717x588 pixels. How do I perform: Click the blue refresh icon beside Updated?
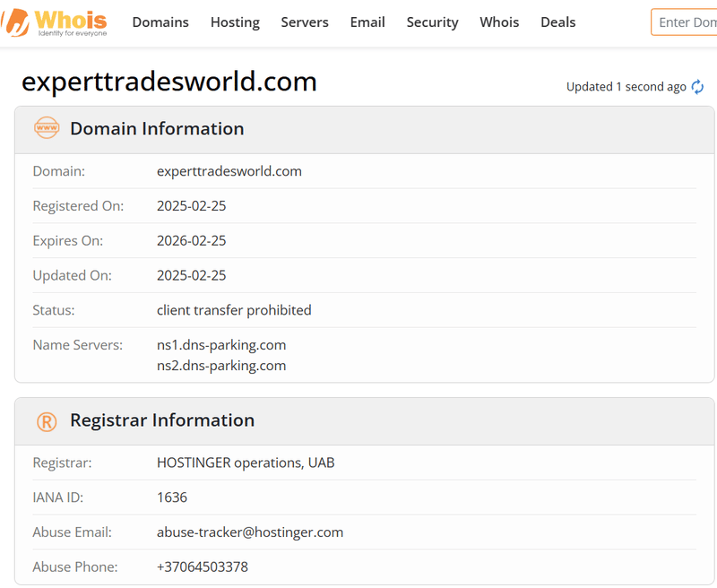697,87
